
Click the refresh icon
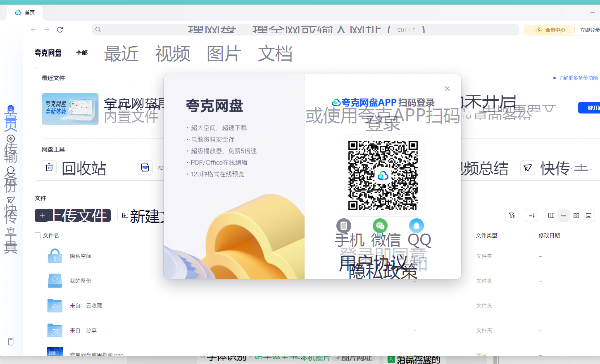[x=60, y=30]
